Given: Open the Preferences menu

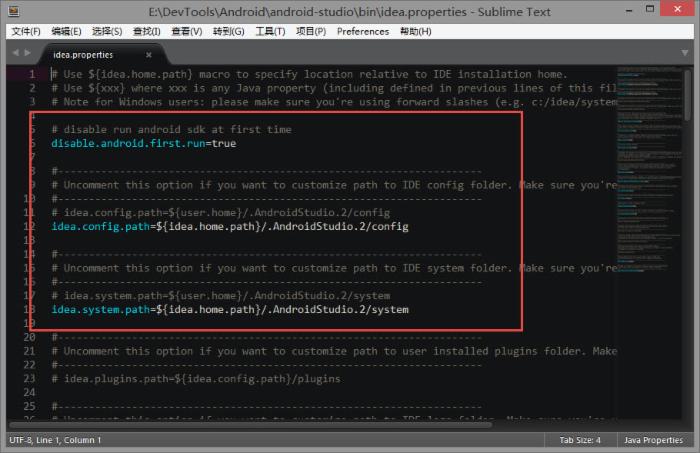Looking at the screenshot, I should point(363,31).
